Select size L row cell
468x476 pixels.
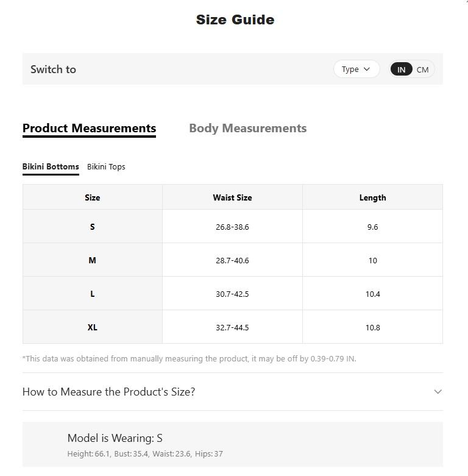[93, 294]
